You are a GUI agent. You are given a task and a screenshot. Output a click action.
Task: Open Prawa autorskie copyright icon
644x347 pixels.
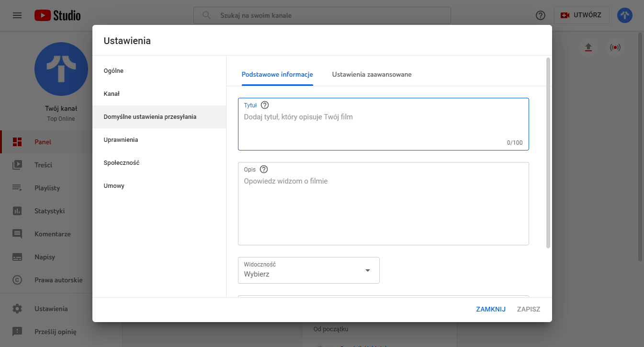[x=17, y=280]
